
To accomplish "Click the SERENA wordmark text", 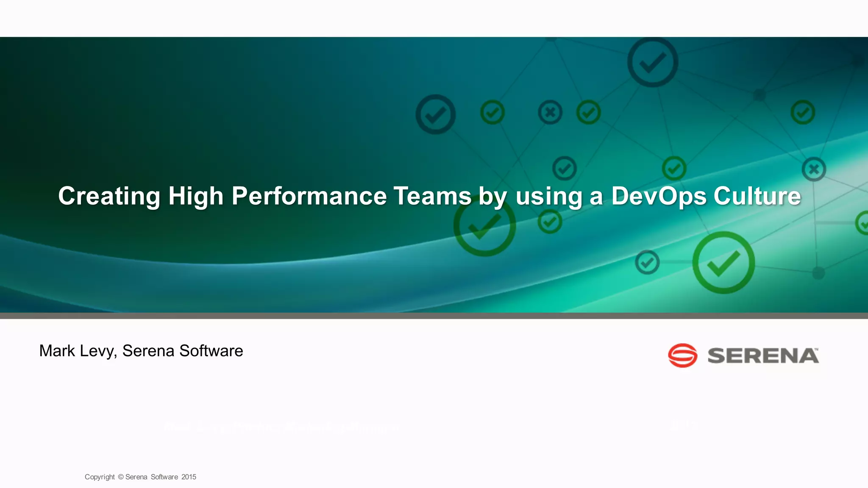I will pos(763,356).
